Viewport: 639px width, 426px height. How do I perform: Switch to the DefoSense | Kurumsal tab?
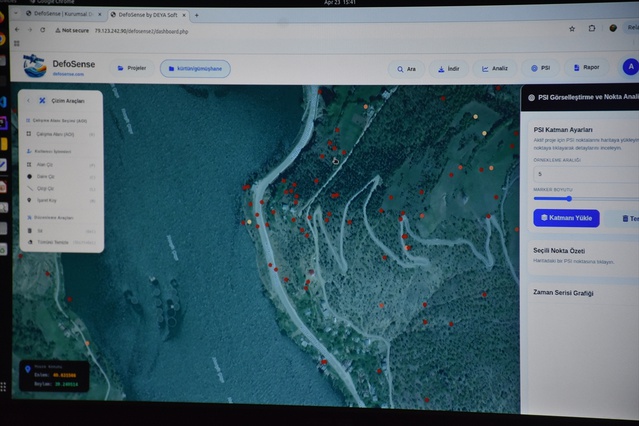tap(63, 14)
